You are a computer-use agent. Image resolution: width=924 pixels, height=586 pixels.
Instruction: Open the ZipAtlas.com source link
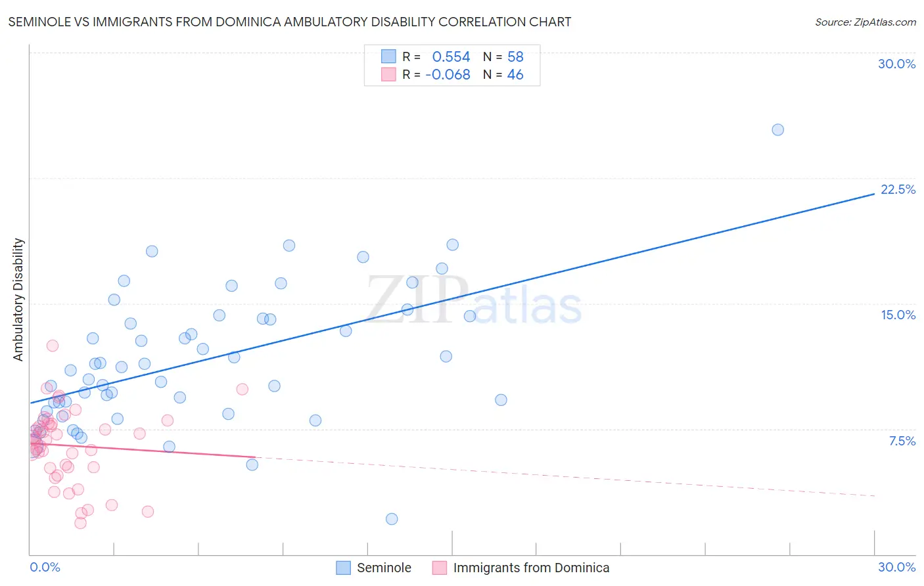(x=866, y=22)
